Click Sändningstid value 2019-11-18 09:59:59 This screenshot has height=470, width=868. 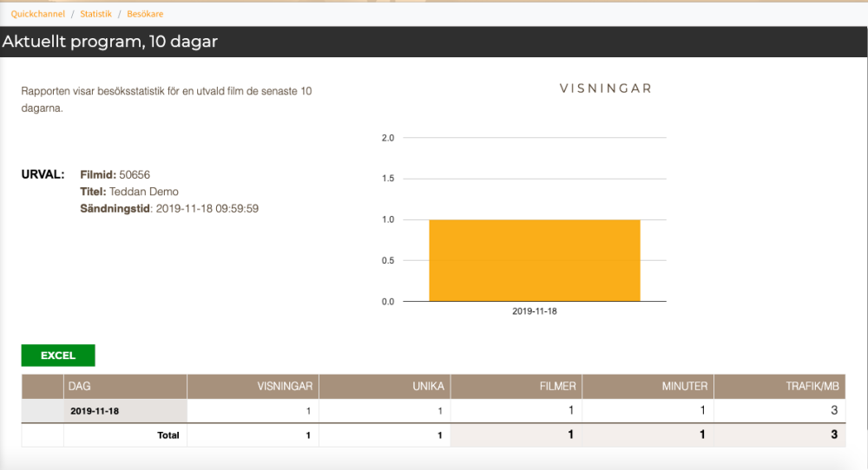pyautogui.click(x=207, y=209)
